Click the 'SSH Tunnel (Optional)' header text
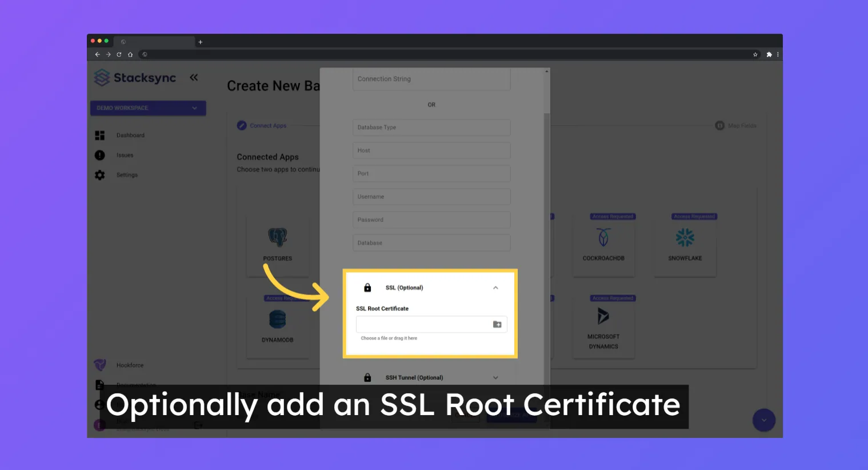This screenshot has width=868, height=470. tap(414, 377)
